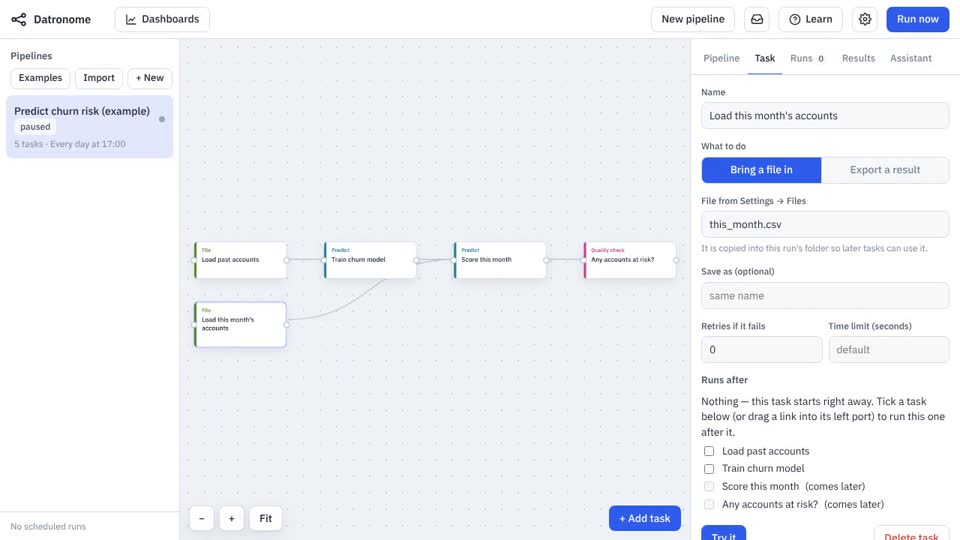Click the Save as (optional) field
The image size is (960, 540).
825,296
